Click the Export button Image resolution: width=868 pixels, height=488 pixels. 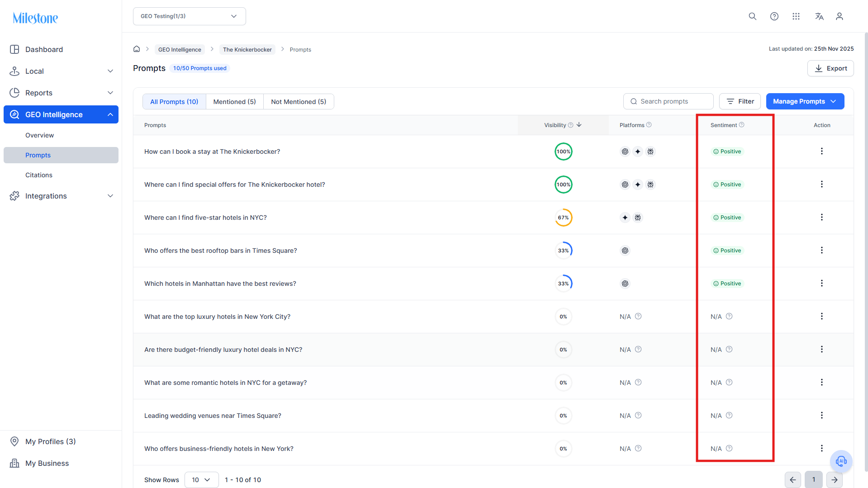(830, 68)
